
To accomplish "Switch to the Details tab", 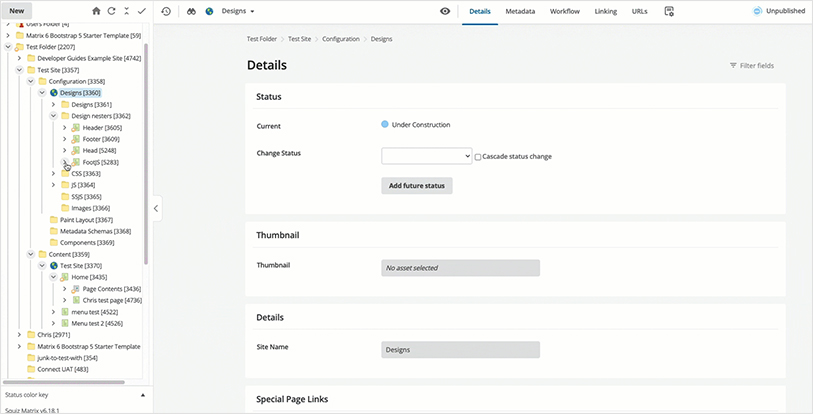I will 480,11.
